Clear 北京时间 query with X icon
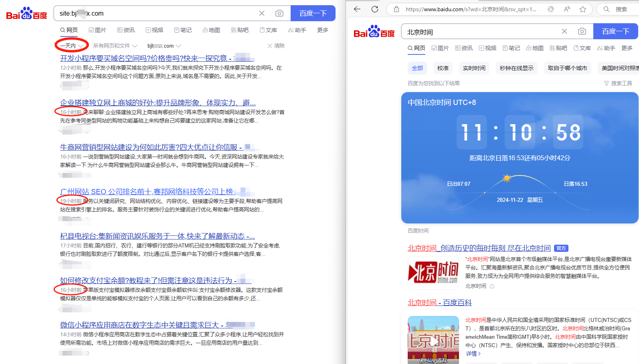 tap(564, 31)
